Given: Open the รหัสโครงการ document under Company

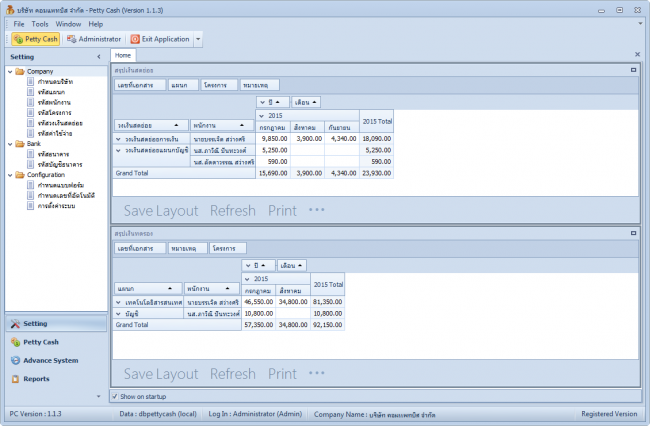Looking at the screenshot, I should pyautogui.click(x=54, y=113).
